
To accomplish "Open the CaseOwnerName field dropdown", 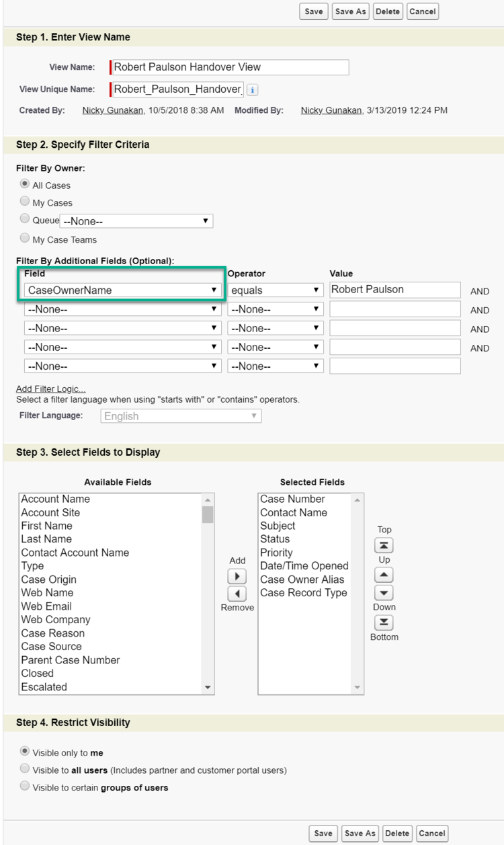I will pos(122,290).
